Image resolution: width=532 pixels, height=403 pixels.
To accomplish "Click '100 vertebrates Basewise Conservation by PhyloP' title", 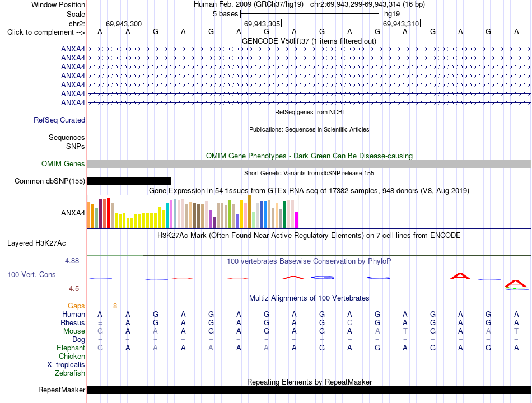I will [x=309, y=261].
